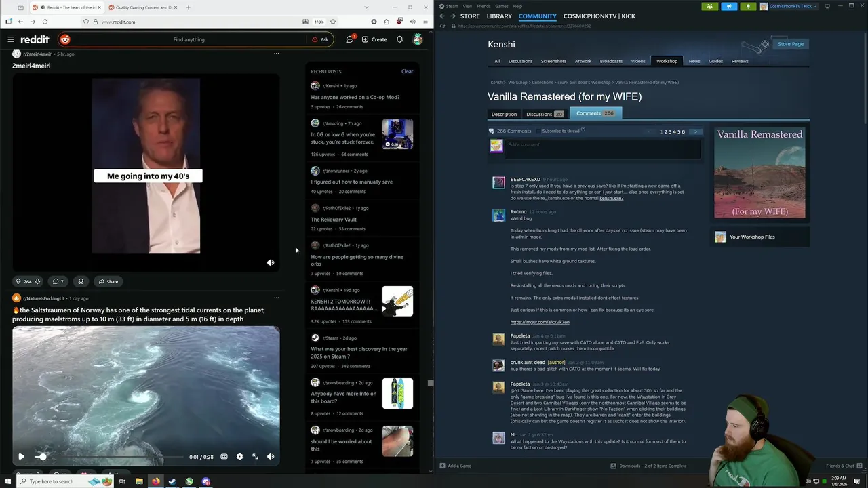Give award on the 2meirl4meirl post
This screenshot has height=488, width=868.
pos(81,281)
